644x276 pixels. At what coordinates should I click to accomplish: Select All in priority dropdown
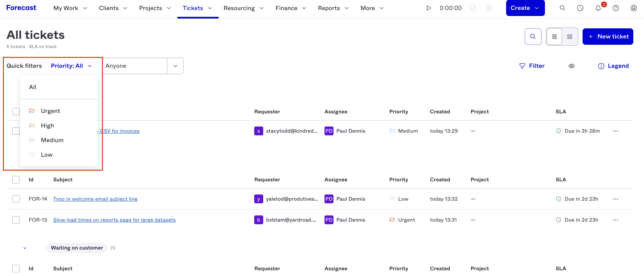pyautogui.click(x=59, y=87)
